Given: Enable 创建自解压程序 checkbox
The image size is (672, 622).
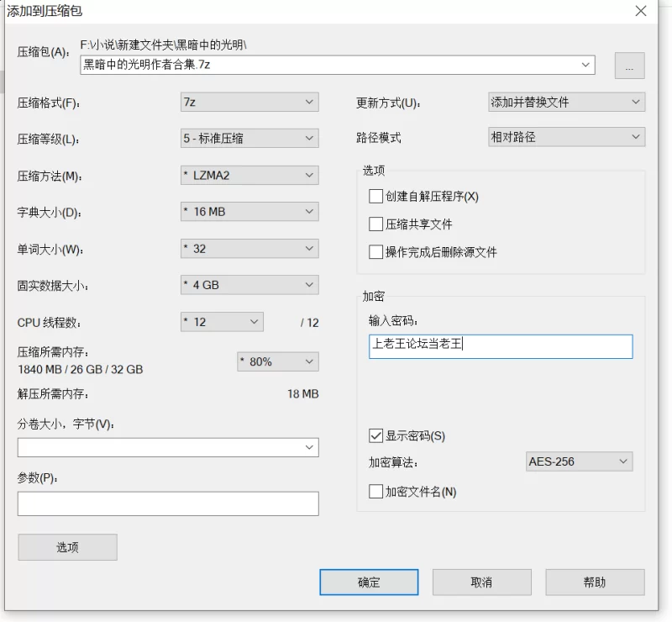Looking at the screenshot, I should point(375,197).
